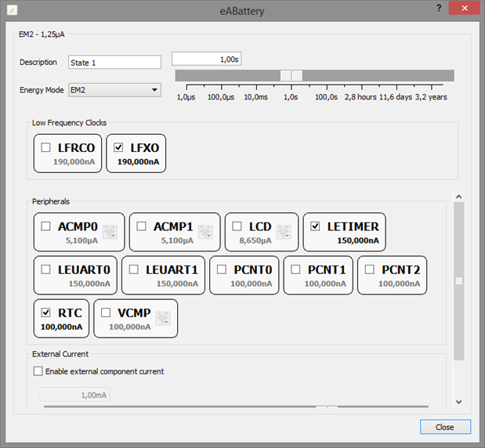Uncheck the LFXO clock checkbox
The width and height of the screenshot is (485, 448).
pyautogui.click(x=119, y=147)
